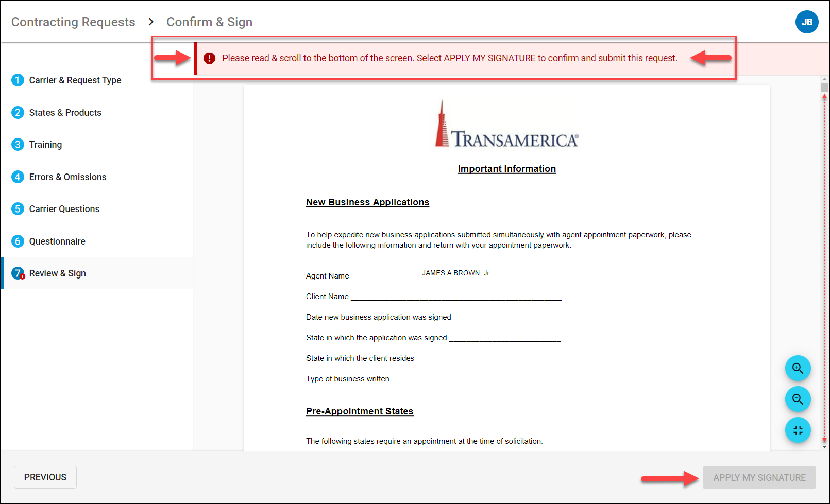
Task: Select the Training step
Action: [45, 145]
